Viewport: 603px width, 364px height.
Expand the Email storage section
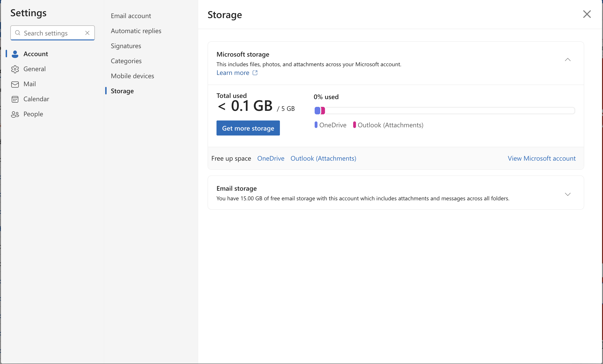click(x=568, y=194)
